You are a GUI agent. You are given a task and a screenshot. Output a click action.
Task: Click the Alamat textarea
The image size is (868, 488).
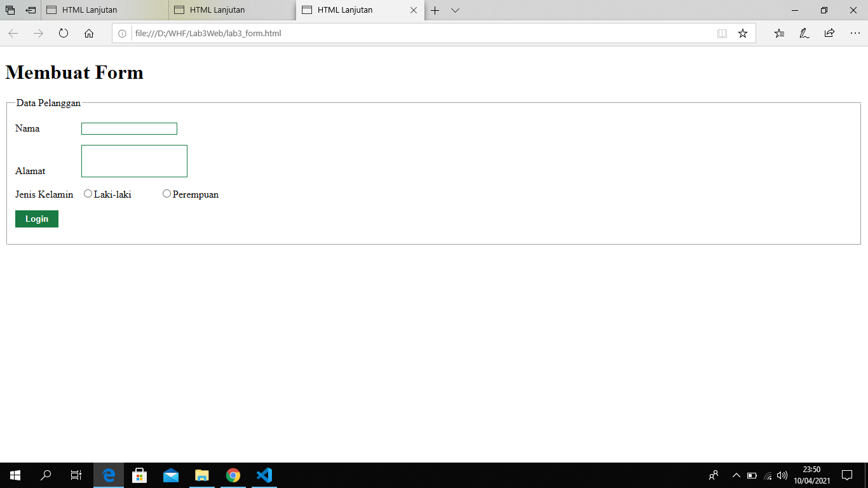[x=134, y=161]
